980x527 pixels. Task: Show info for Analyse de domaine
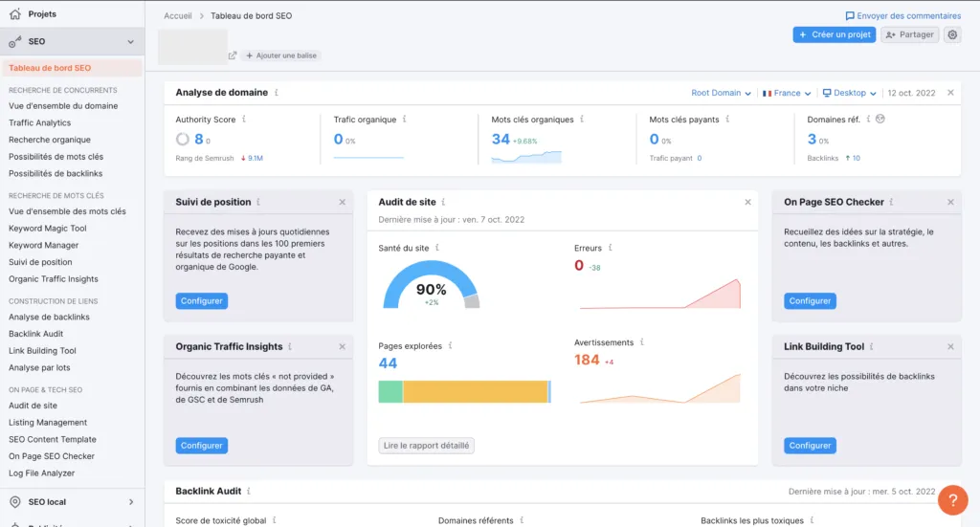click(277, 93)
